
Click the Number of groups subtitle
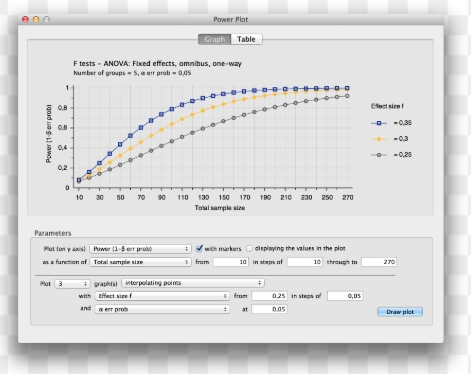click(132, 73)
